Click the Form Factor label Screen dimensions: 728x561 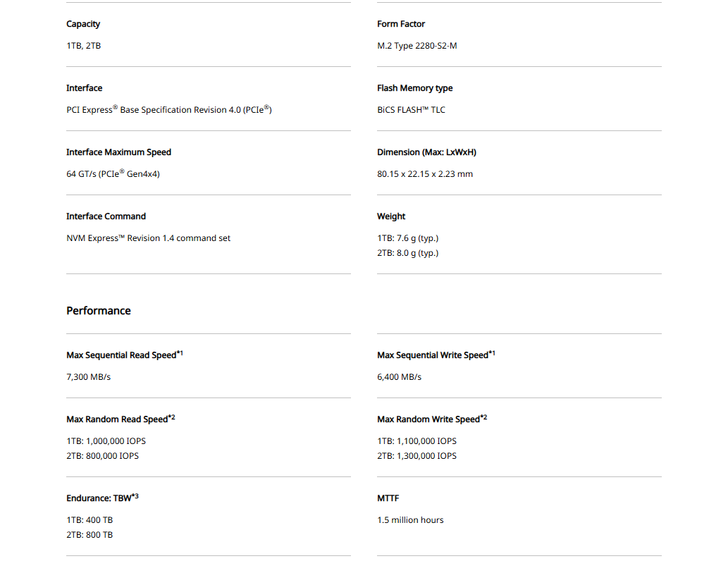401,24
